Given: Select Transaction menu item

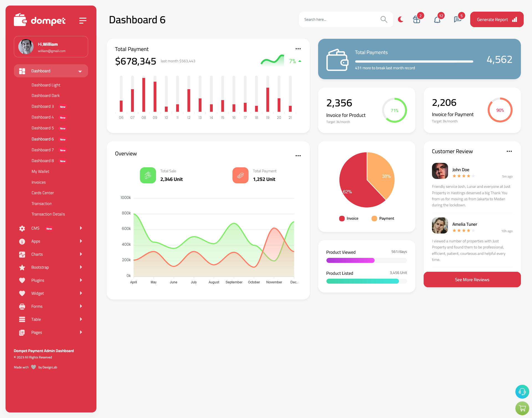Looking at the screenshot, I should 42,203.
